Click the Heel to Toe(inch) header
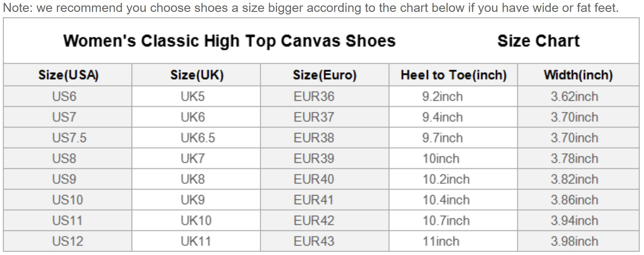The image size is (644, 255). 454,75
